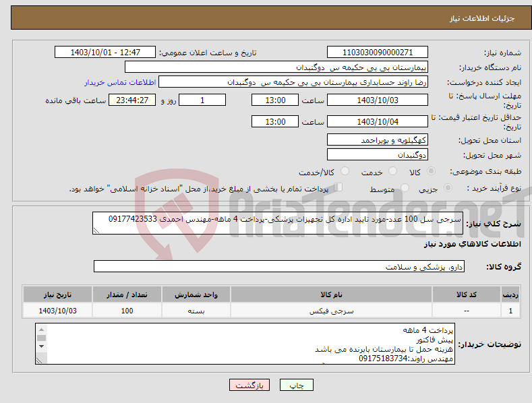532x403 pixels.
Task: Select the متوسط purchase type radio
Action: [405, 187]
